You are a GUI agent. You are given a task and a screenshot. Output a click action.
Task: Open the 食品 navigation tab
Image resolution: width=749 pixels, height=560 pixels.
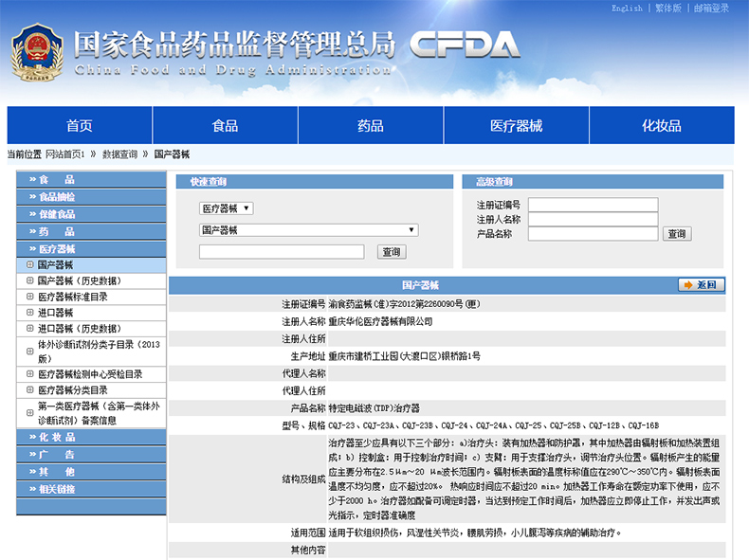(225, 126)
